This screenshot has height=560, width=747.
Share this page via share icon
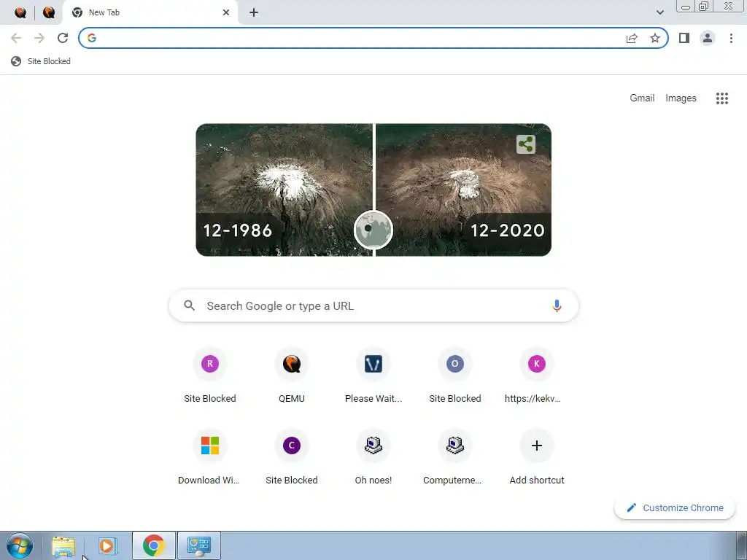point(632,38)
